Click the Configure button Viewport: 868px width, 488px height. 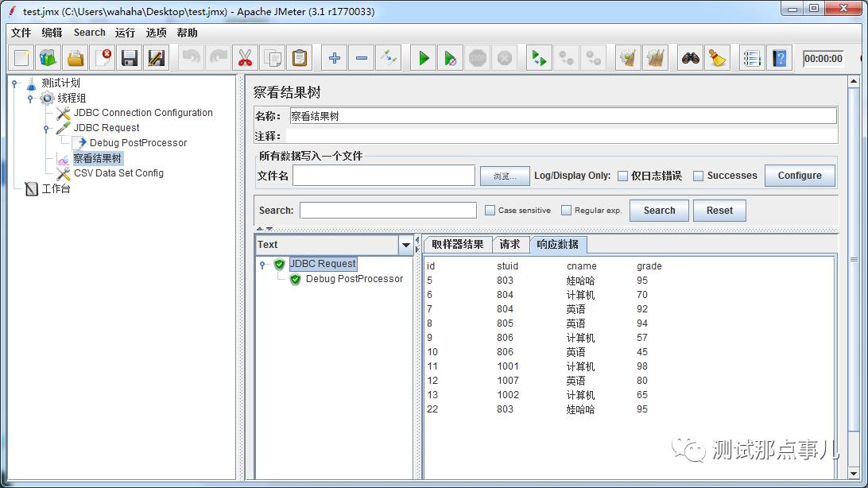point(800,176)
